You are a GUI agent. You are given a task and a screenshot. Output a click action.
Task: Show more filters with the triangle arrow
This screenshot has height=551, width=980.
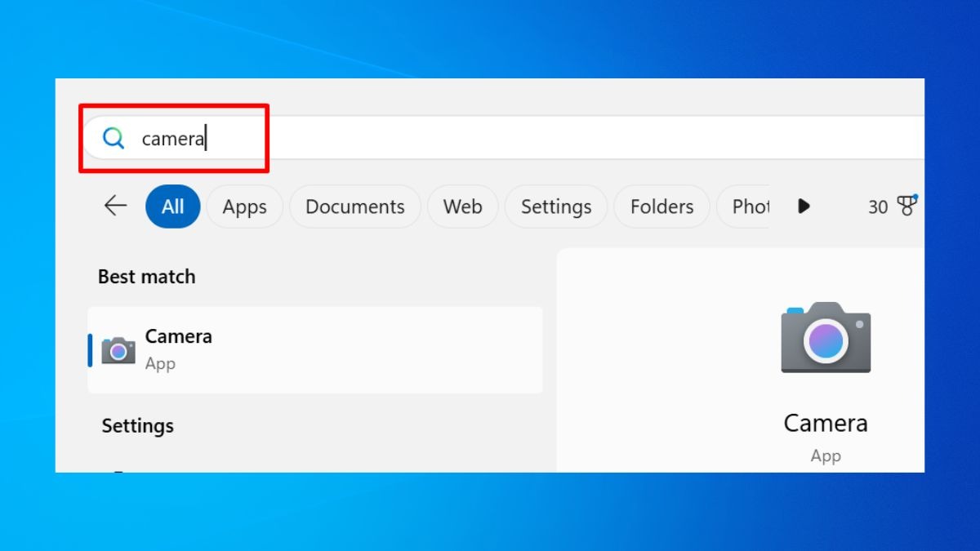point(804,207)
